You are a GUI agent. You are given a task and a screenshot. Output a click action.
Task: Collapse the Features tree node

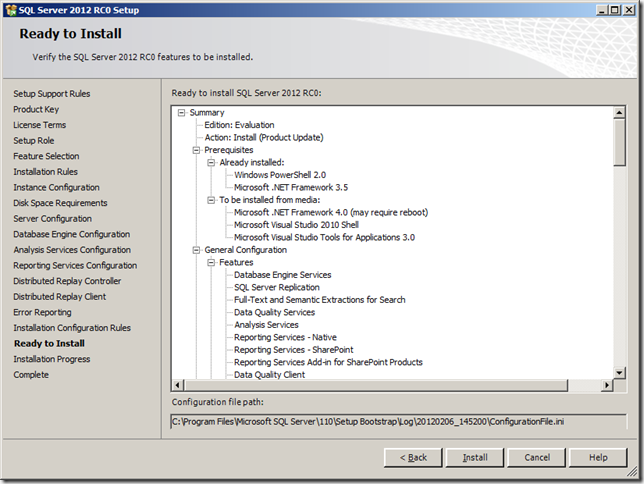point(211,263)
